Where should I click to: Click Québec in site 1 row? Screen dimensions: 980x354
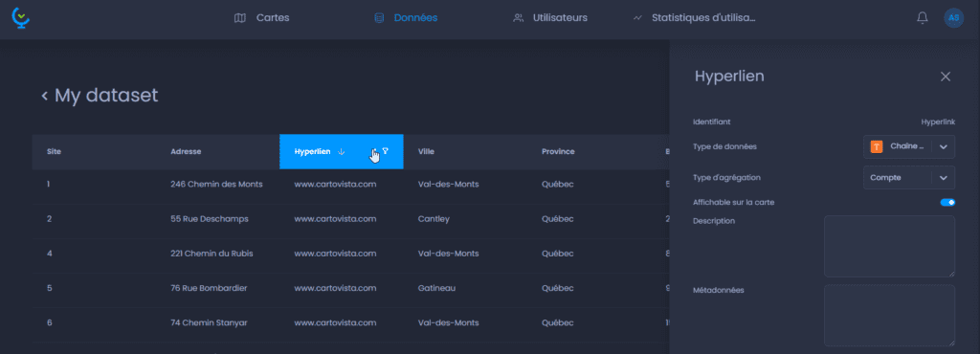click(558, 185)
